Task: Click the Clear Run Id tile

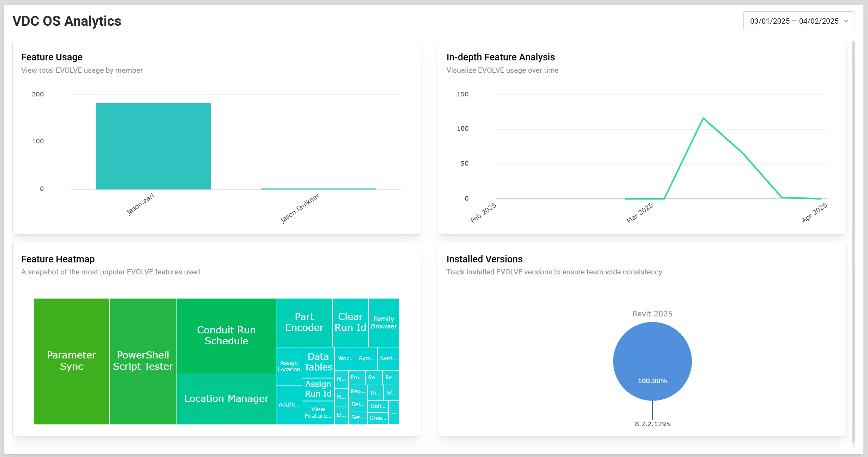Action: 350,322
